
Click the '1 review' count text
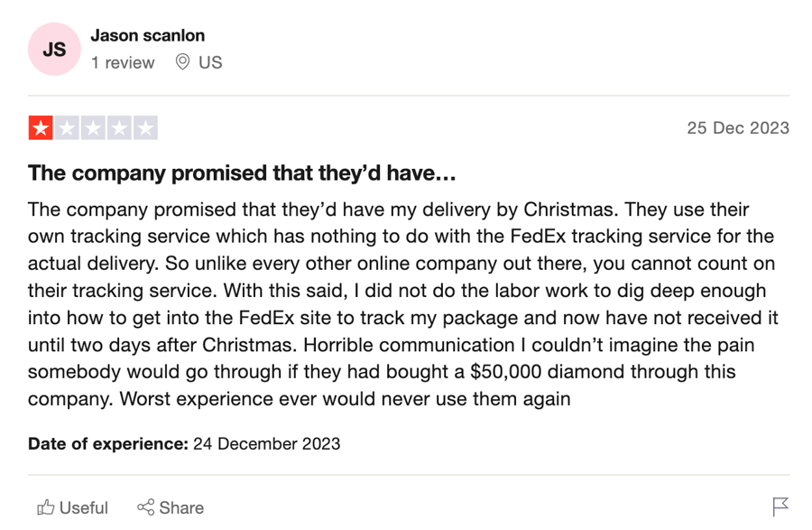tap(123, 62)
